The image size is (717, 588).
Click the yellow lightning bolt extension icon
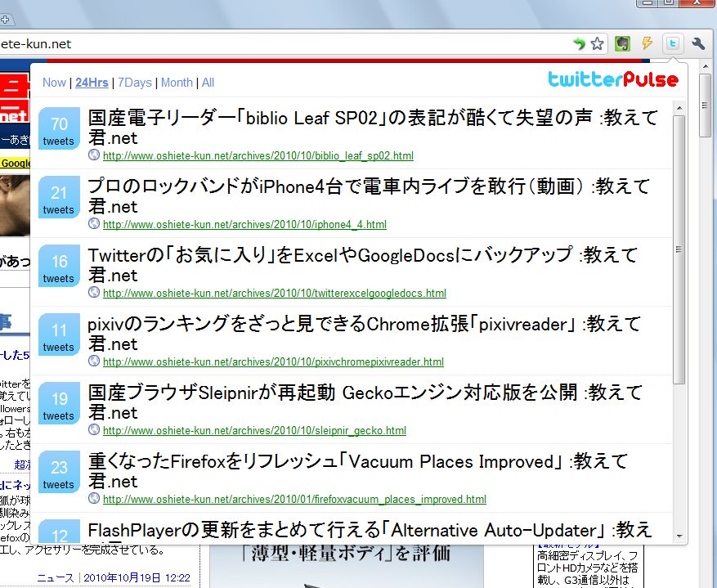pyautogui.click(x=647, y=43)
